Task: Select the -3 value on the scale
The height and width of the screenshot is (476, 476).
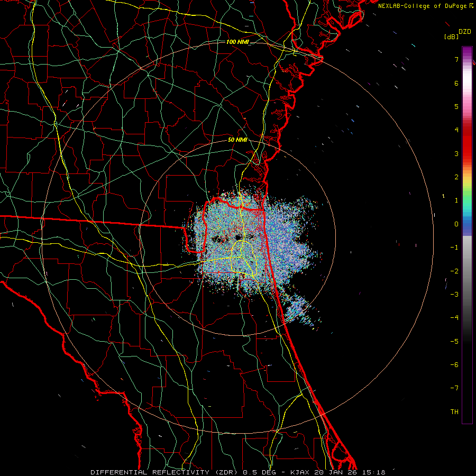Action: click(x=454, y=295)
